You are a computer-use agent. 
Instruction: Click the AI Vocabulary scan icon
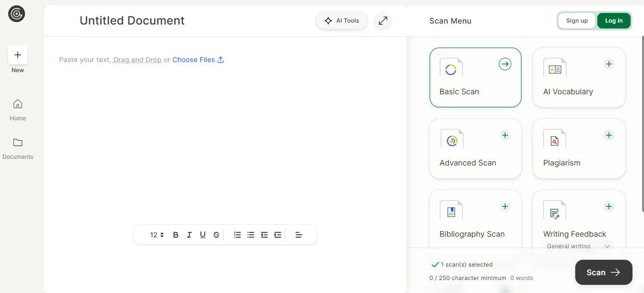coord(554,68)
